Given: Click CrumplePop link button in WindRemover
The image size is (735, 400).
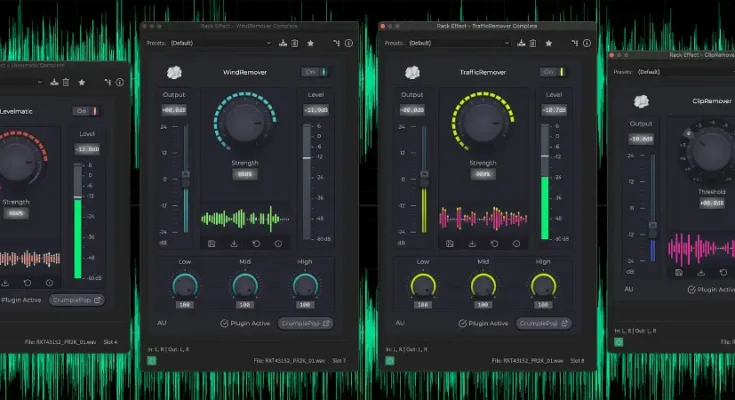Looking at the screenshot, I should (x=305, y=323).
